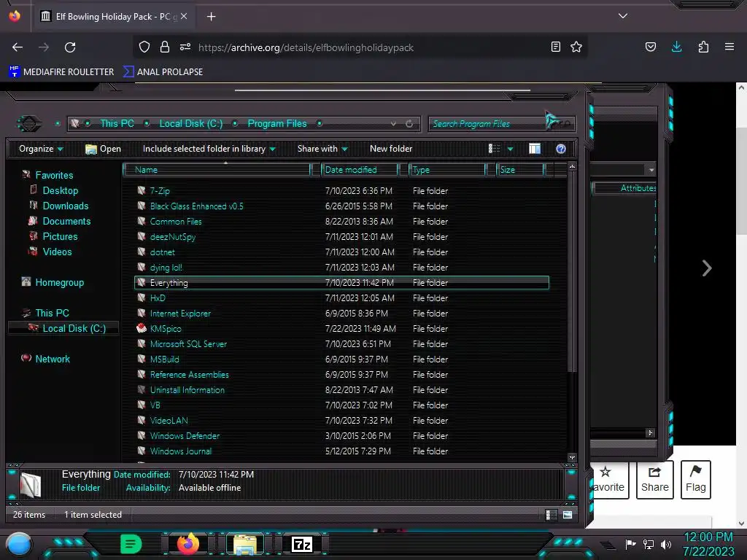
Task: Select Videos in navigation pane
Action: 57,252
